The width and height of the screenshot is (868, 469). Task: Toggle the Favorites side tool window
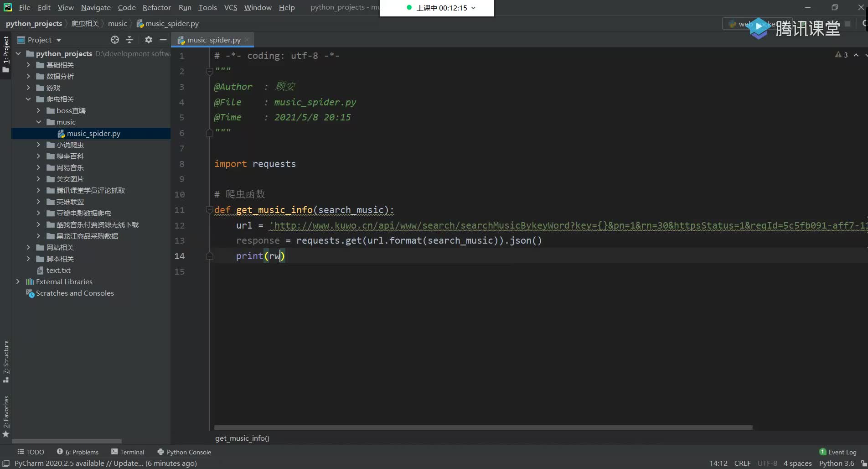[6, 416]
